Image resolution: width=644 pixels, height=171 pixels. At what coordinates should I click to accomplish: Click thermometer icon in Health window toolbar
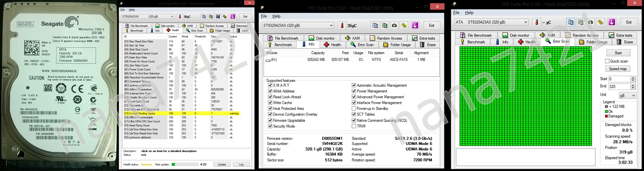[x=180, y=16]
